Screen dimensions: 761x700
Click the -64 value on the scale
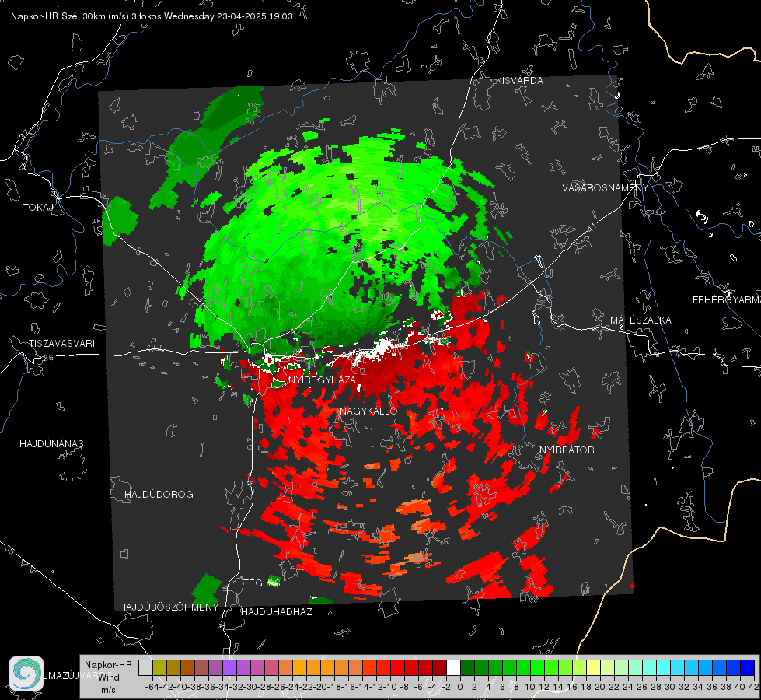pos(152,687)
